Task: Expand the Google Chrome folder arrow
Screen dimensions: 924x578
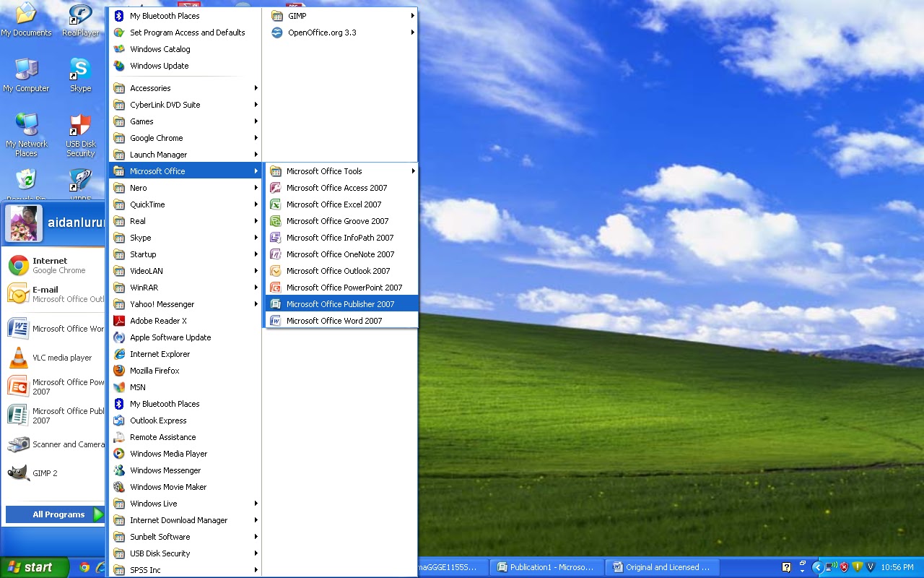Action: point(256,138)
